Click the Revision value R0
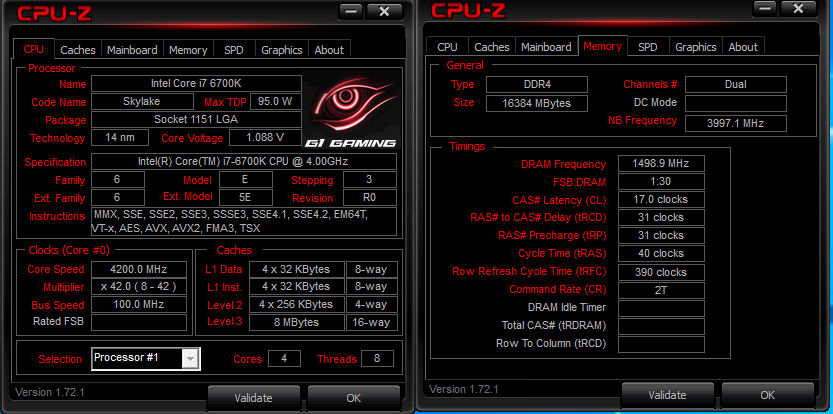Image resolution: width=833 pixels, height=414 pixels. (x=370, y=197)
